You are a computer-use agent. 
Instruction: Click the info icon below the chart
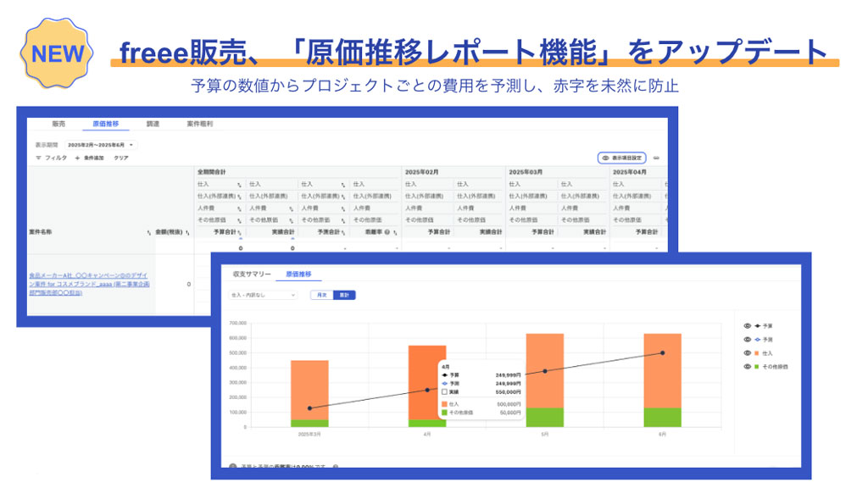tap(233, 467)
